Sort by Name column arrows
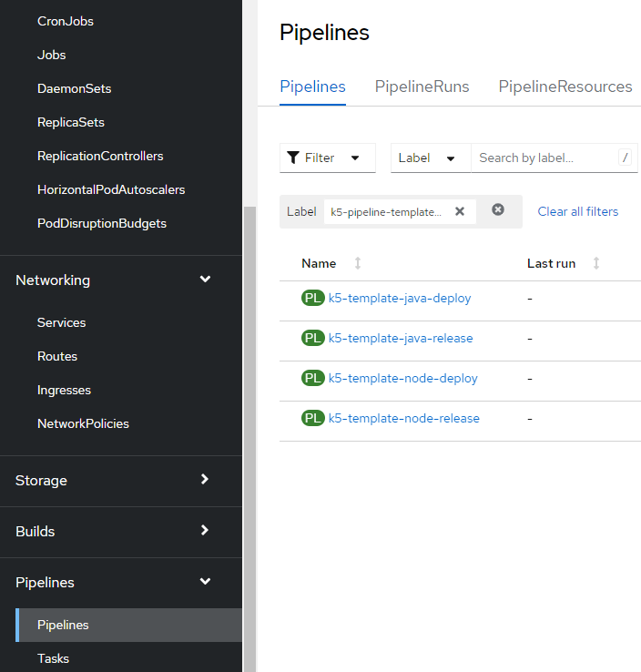Screen dimensions: 641x672 pyautogui.click(x=358, y=263)
